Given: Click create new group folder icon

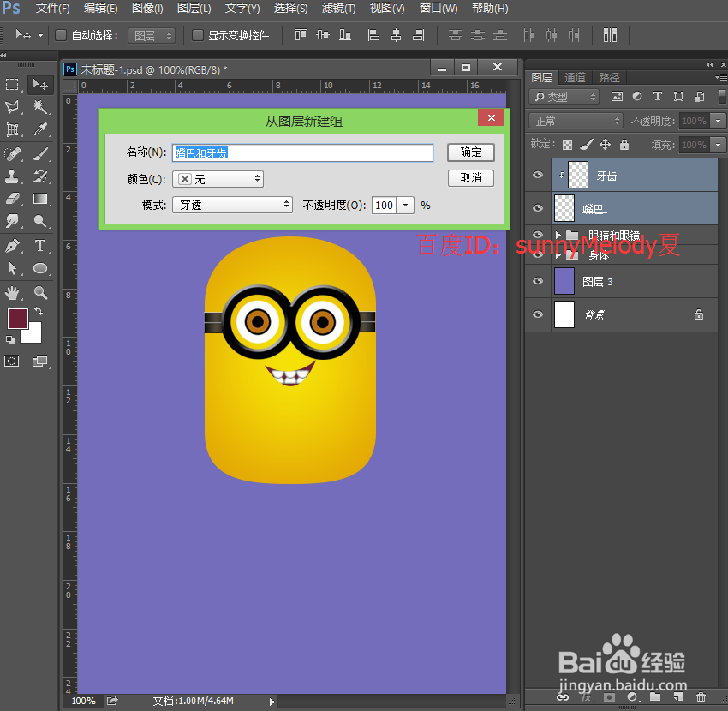Looking at the screenshot, I should click(655, 696).
